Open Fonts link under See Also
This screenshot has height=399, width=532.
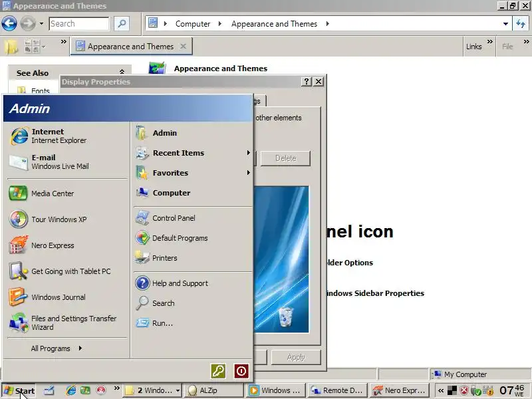[x=40, y=91]
